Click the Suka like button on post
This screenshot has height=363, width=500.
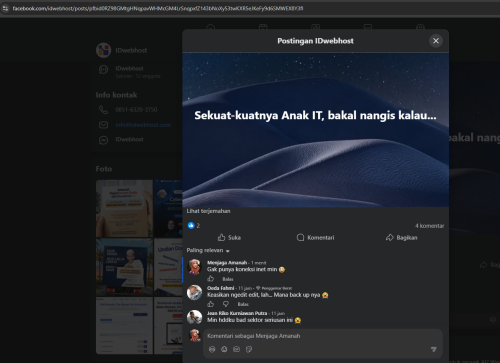click(229, 237)
